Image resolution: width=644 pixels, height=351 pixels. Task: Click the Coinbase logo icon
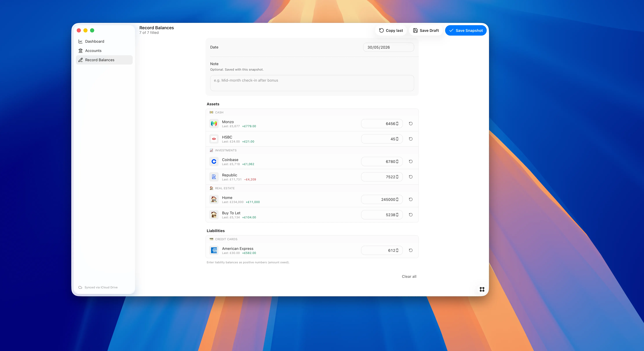214,161
